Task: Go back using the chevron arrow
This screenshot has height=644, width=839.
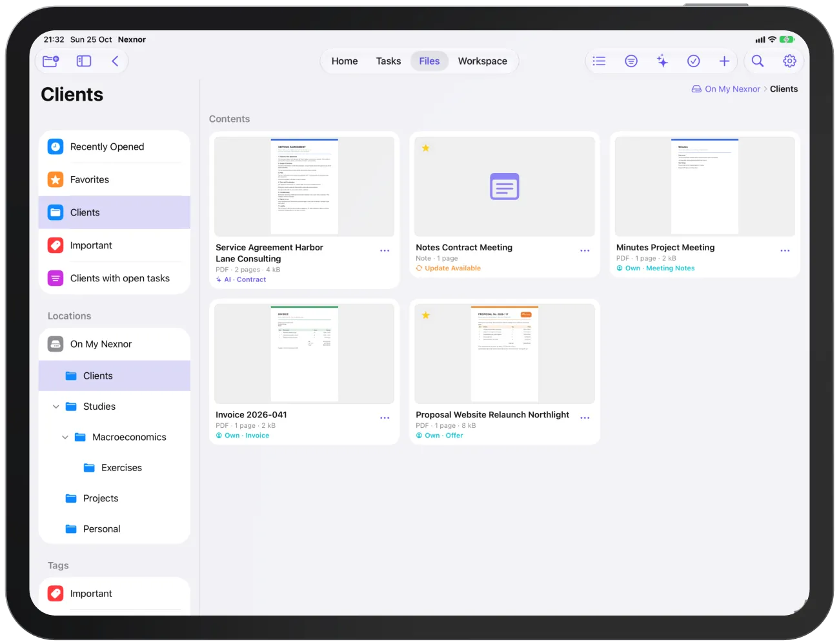Action: coord(115,61)
